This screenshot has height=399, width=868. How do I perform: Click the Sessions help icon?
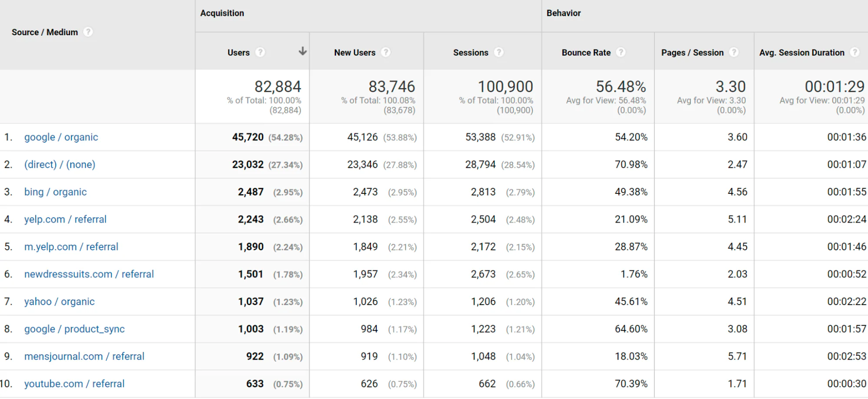pos(498,52)
